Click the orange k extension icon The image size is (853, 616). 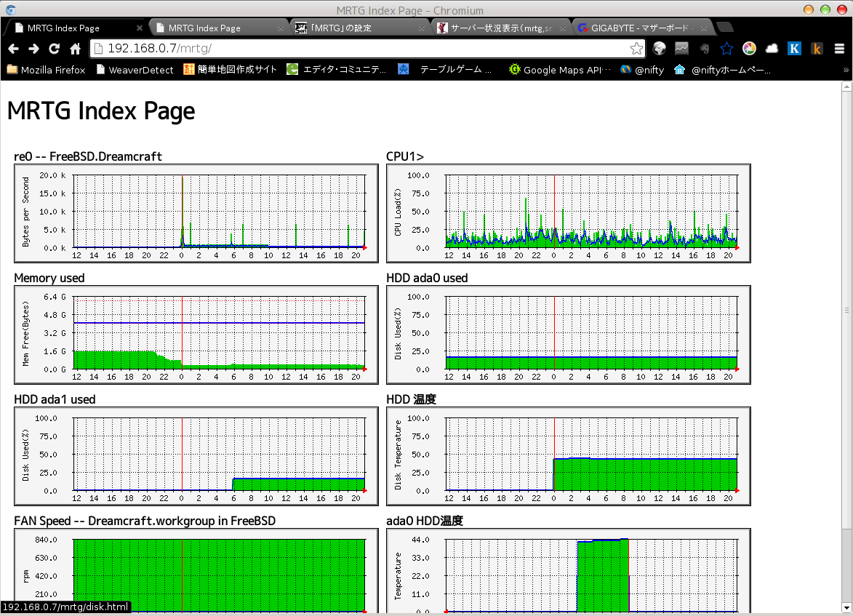pos(817,49)
